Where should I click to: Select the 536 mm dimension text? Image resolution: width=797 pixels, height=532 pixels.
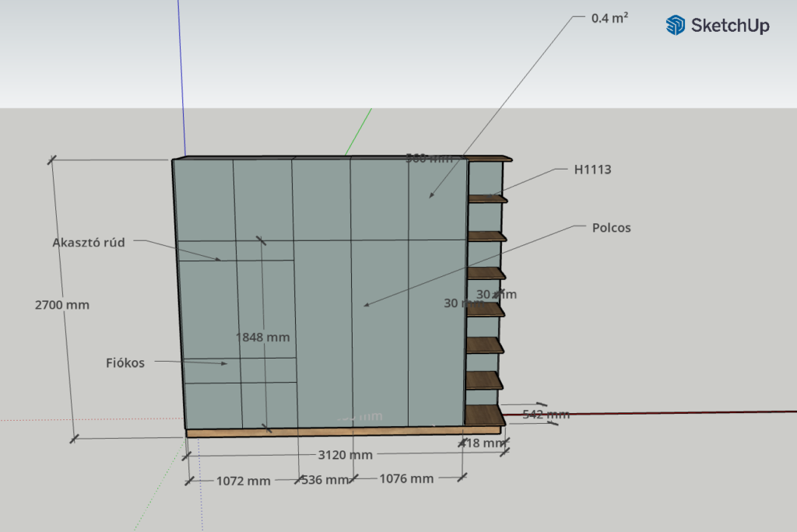(325, 480)
